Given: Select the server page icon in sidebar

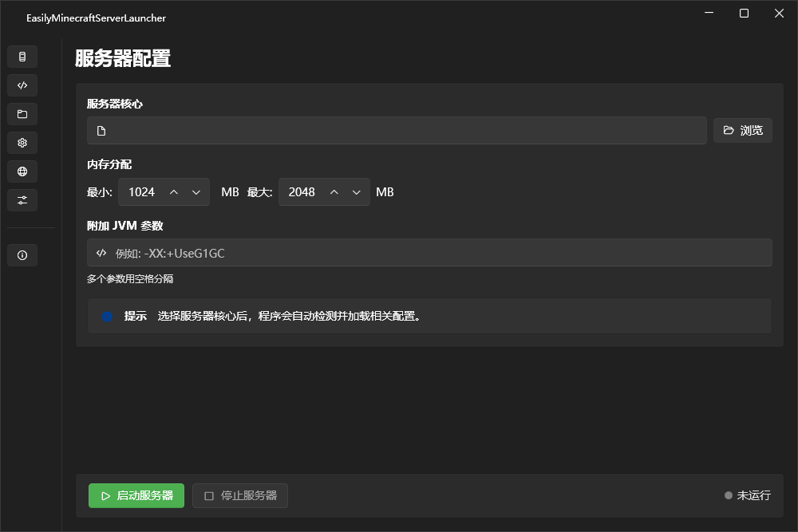Looking at the screenshot, I should [x=22, y=56].
